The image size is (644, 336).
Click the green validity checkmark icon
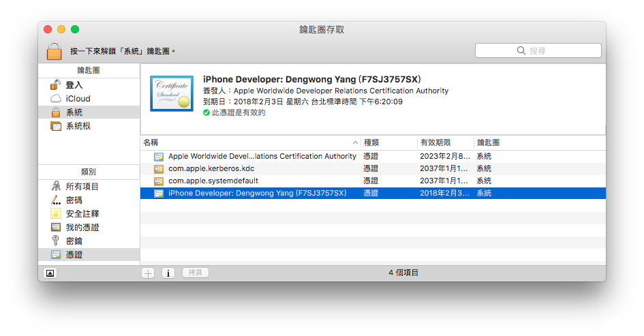point(206,112)
